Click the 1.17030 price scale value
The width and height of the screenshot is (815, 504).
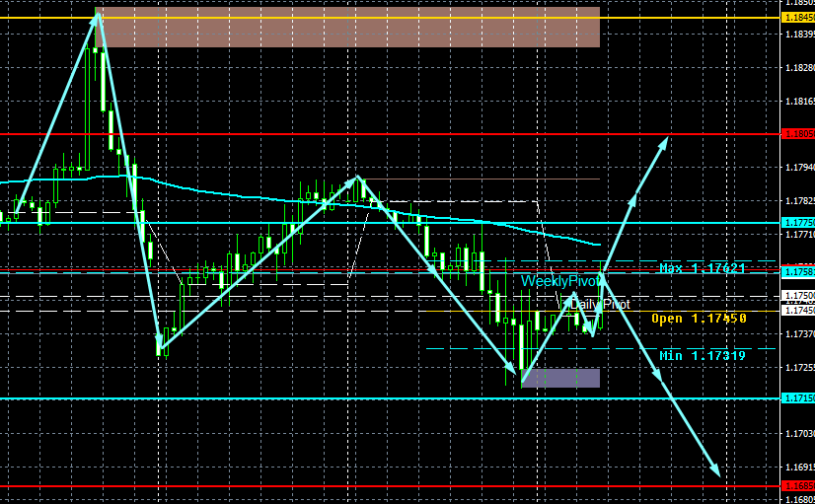coord(799,433)
